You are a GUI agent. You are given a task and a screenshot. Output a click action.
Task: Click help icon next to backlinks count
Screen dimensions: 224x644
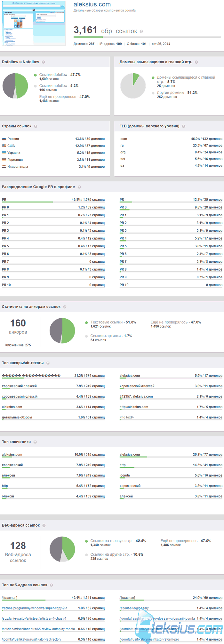pyautogui.click(x=141, y=31)
